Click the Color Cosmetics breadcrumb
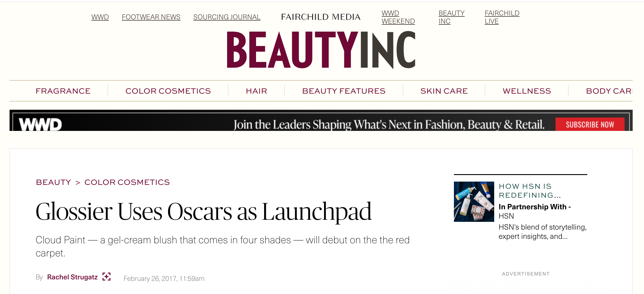 coord(127,182)
